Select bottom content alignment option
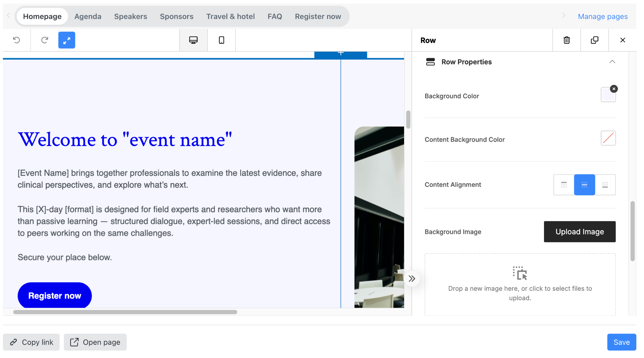The height and width of the screenshot is (358, 644). pos(605,185)
